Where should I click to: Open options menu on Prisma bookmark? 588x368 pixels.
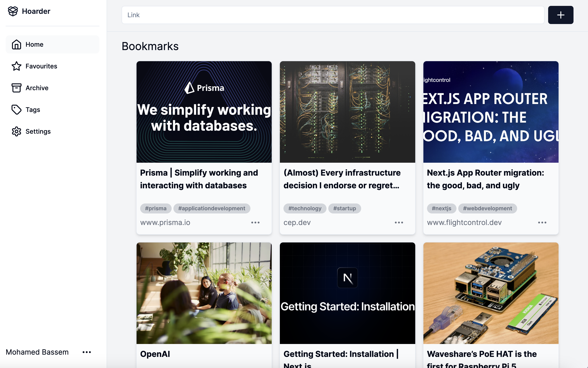[x=255, y=223]
